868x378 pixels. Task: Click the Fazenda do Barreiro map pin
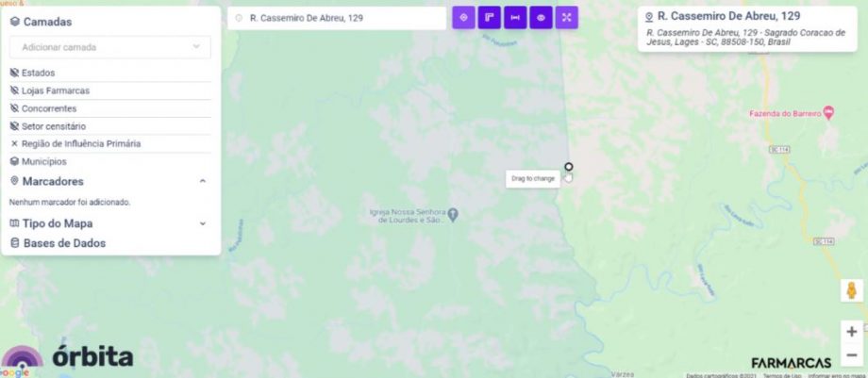(x=828, y=113)
